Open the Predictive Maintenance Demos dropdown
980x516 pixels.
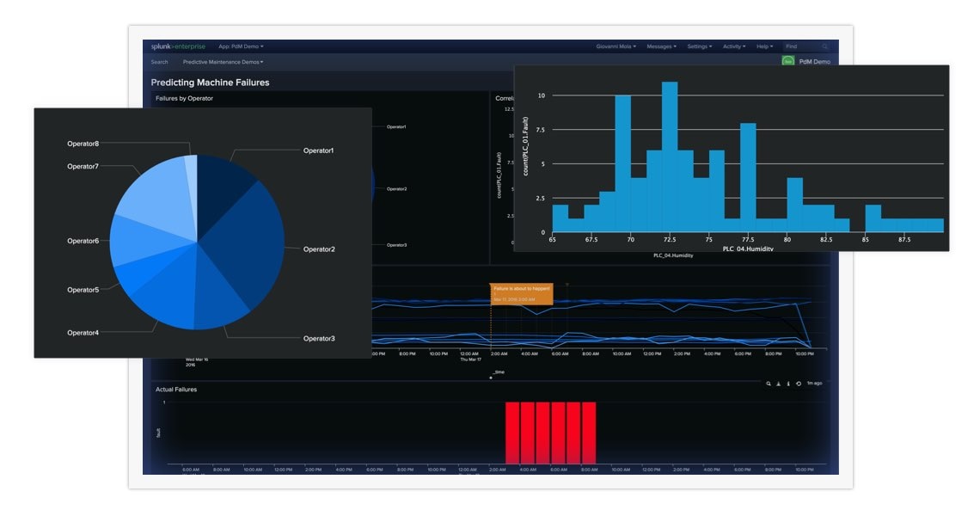pos(223,62)
